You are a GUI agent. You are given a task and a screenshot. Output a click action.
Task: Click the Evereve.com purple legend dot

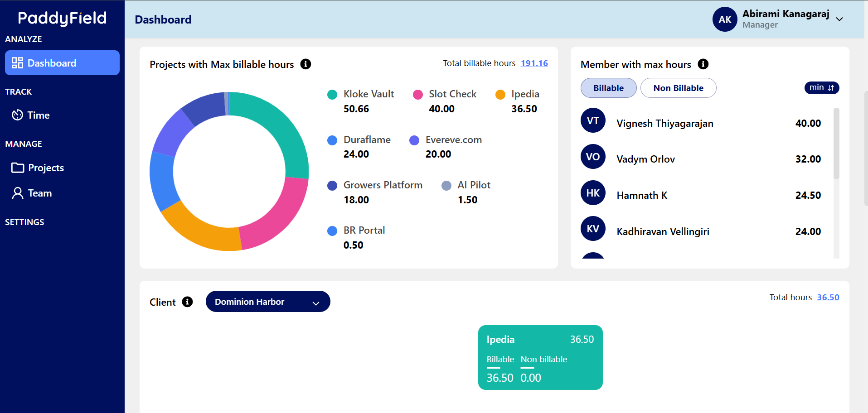tap(414, 140)
